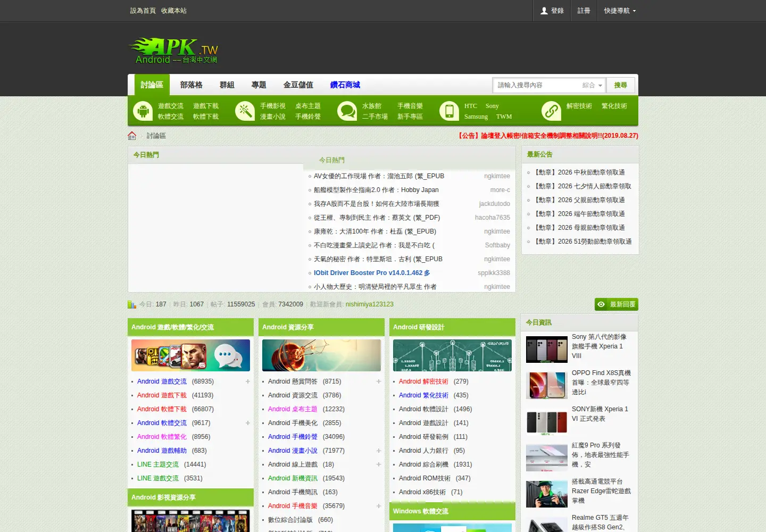This screenshot has width=766, height=532.
Task: Open the 綜合 search type dropdown
Action: pyautogui.click(x=592, y=85)
